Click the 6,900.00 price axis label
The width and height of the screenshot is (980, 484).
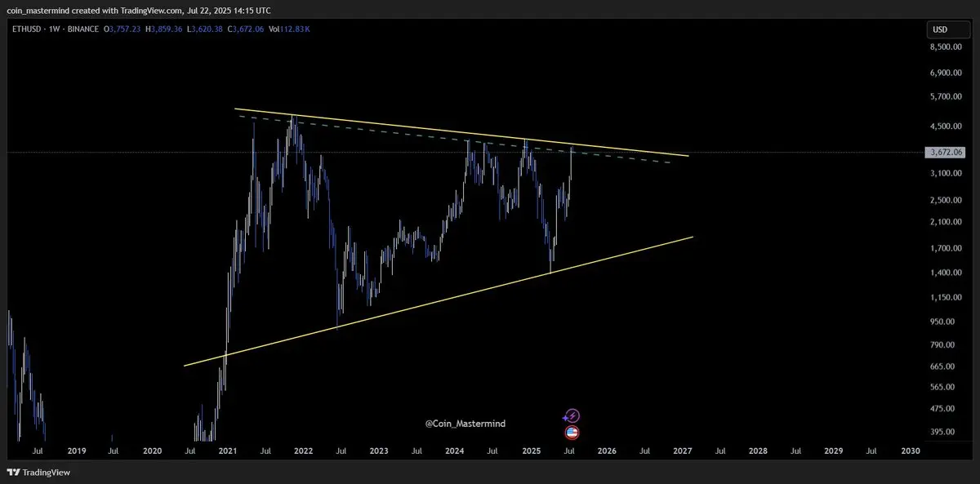pos(946,73)
